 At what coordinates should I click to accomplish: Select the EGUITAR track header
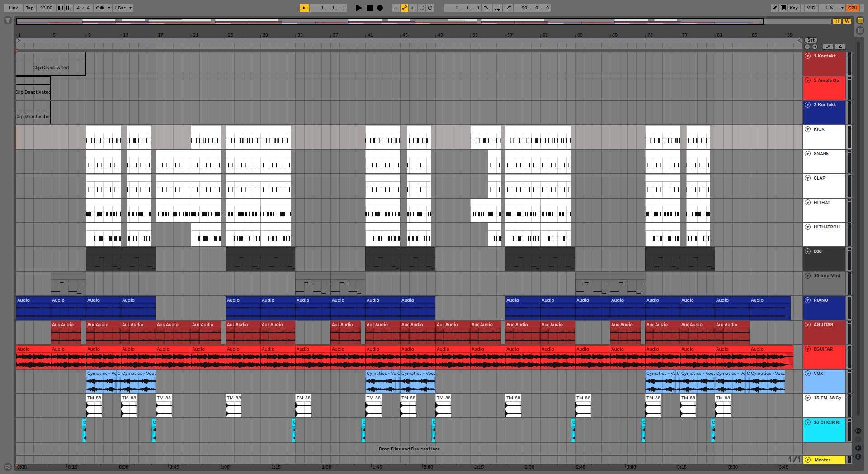[824, 357]
